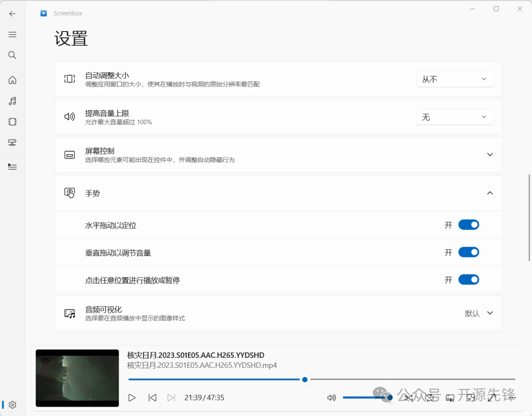Open the Videos section from the sidebar
The width and height of the screenshot is (532, 416).
12,122
